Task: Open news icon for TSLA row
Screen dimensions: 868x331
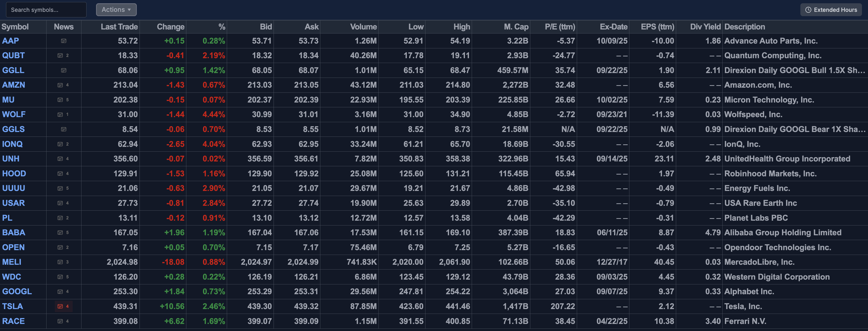Action: point(60,306)
